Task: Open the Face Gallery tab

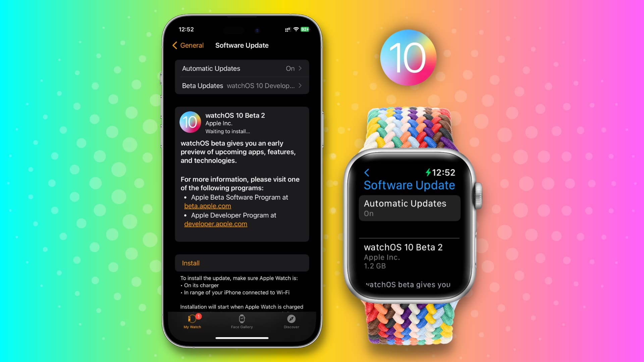Action: click(241, 321)
